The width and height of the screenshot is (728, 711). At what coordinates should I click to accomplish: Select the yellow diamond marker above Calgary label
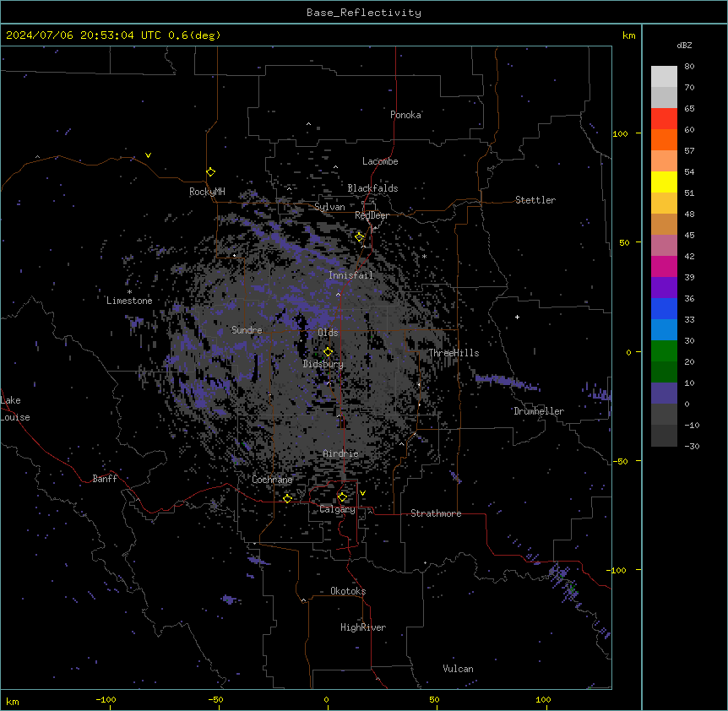pos(342,497)
